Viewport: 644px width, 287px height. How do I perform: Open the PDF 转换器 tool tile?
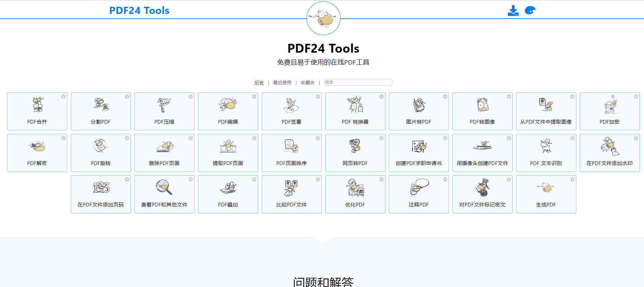pos(355,111)
